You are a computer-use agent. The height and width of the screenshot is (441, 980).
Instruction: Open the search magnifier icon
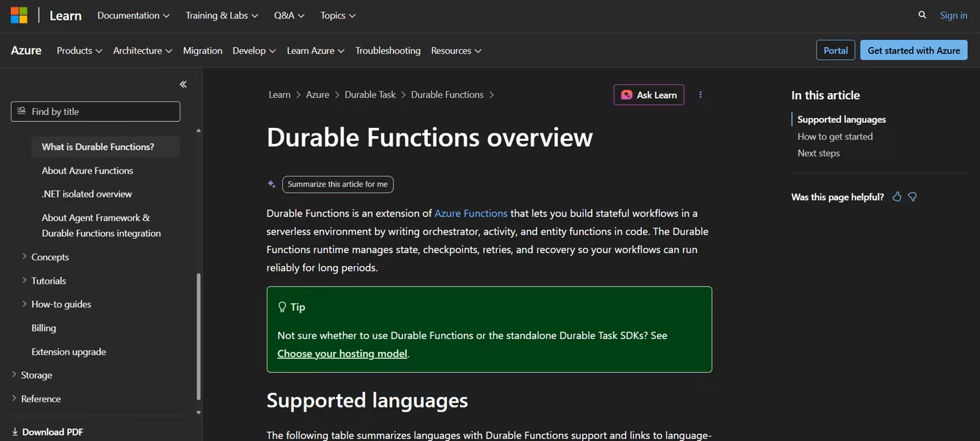point(922,15)
